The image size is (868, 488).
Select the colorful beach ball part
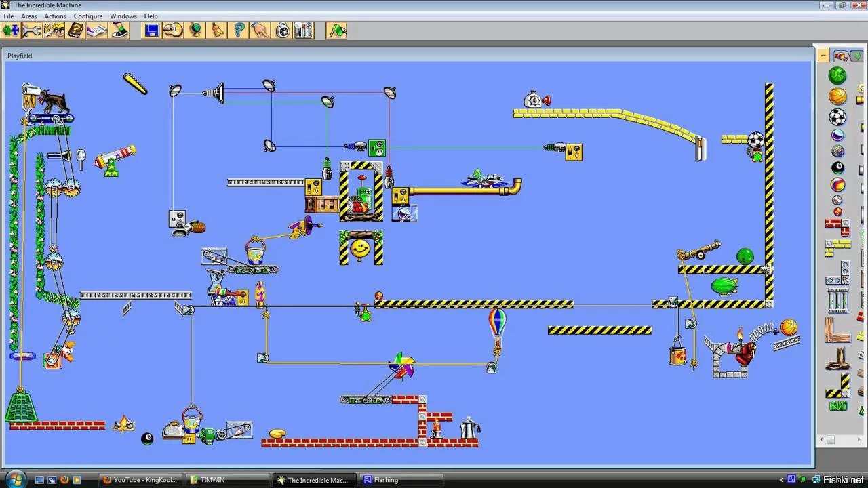pyautogui.click(x=837, y=184)
